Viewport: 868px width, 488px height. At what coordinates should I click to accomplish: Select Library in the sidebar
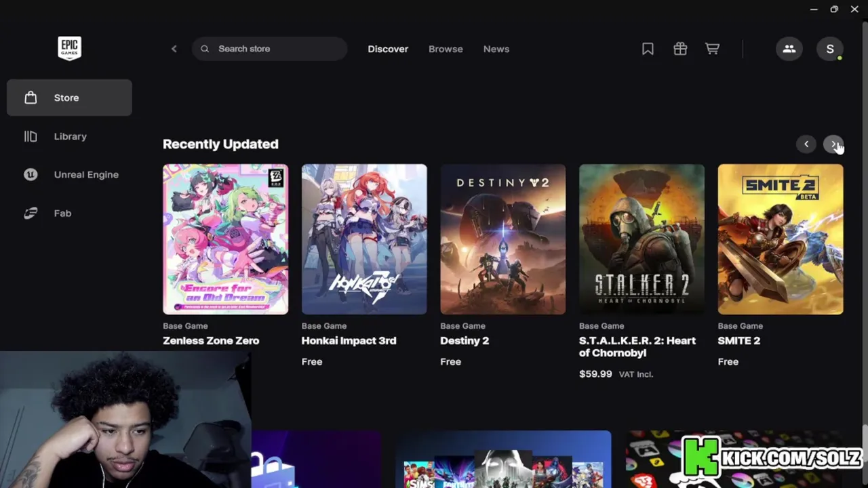pos(69,136)
